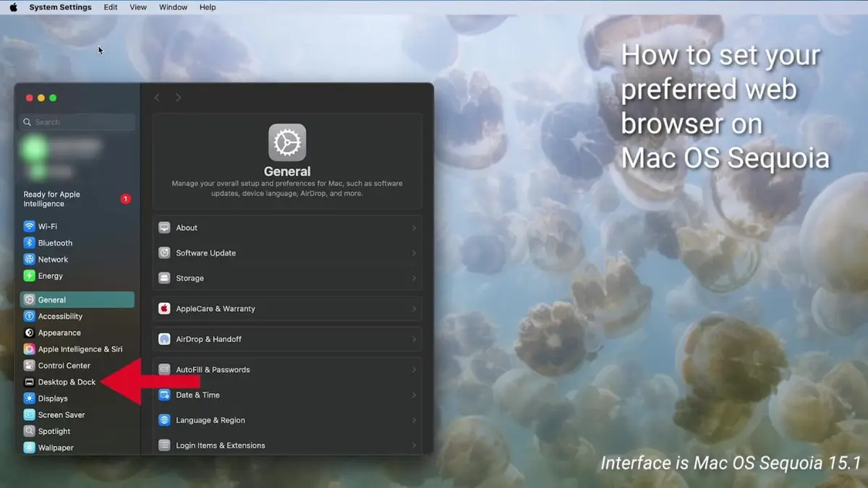This screenshot has width=868, height=488.
Task: Click the Bluetooth icon in sidebar
Action: (29, 243)
